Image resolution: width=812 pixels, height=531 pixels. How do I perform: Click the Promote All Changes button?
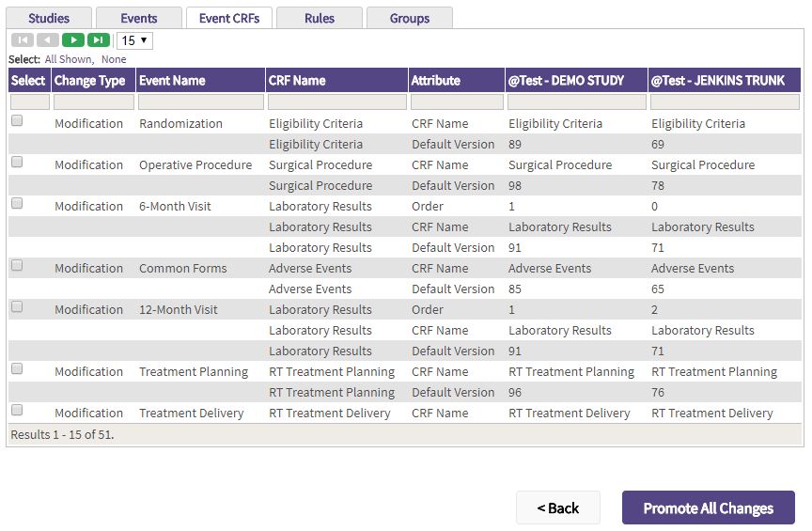pos(708,508)
